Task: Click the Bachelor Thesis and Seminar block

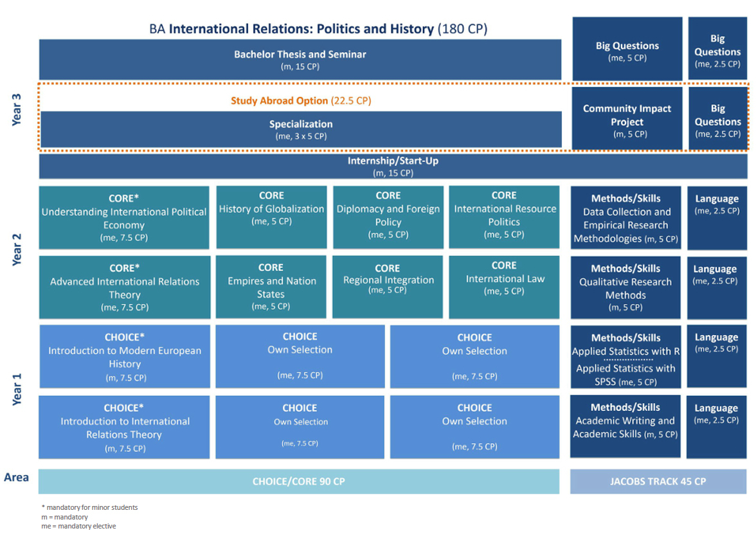Action: pos(300,60)
